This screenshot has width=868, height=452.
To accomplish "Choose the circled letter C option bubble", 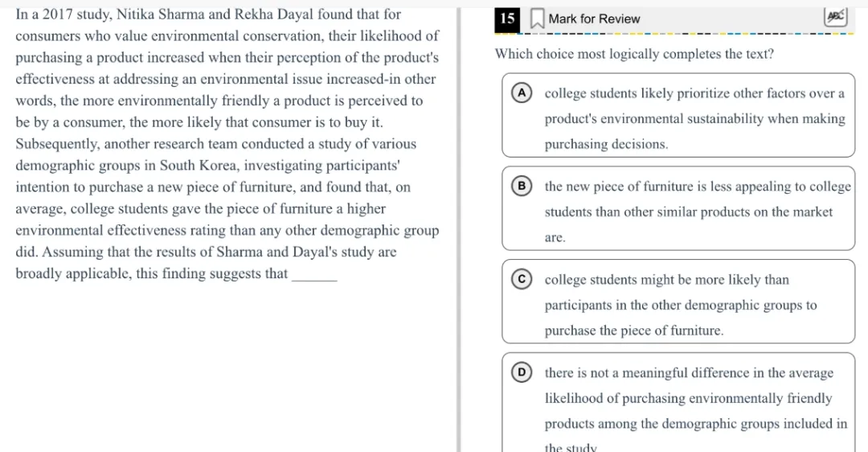I will (521, 280).
